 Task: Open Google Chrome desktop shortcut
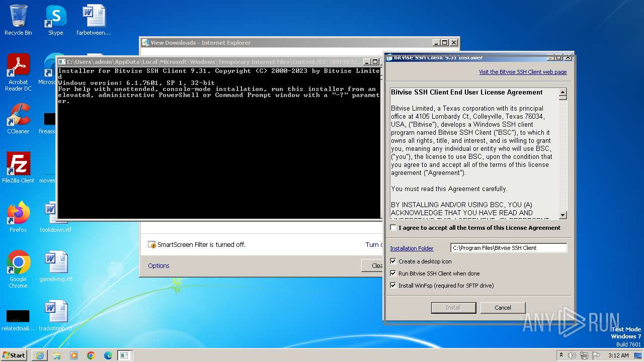tap(18, 269)
